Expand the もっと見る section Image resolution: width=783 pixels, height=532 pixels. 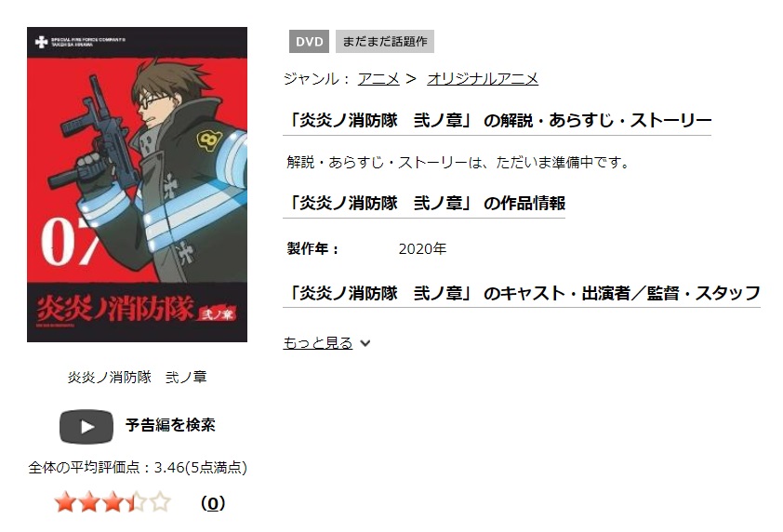pos(318,342)
